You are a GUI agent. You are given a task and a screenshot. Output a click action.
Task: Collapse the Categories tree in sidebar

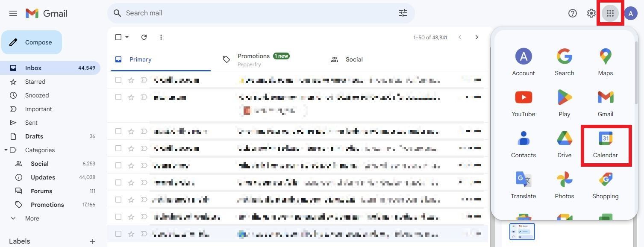pos(6,150)
